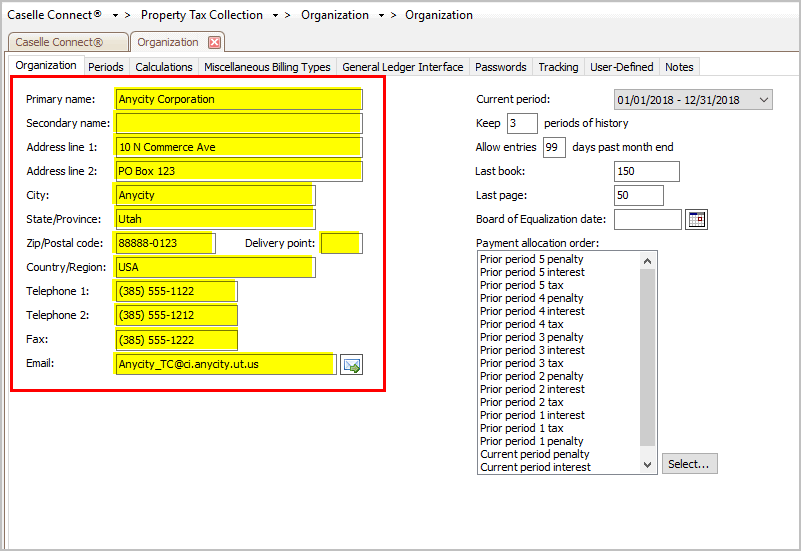Open the Passwords tab

point(500,67)
